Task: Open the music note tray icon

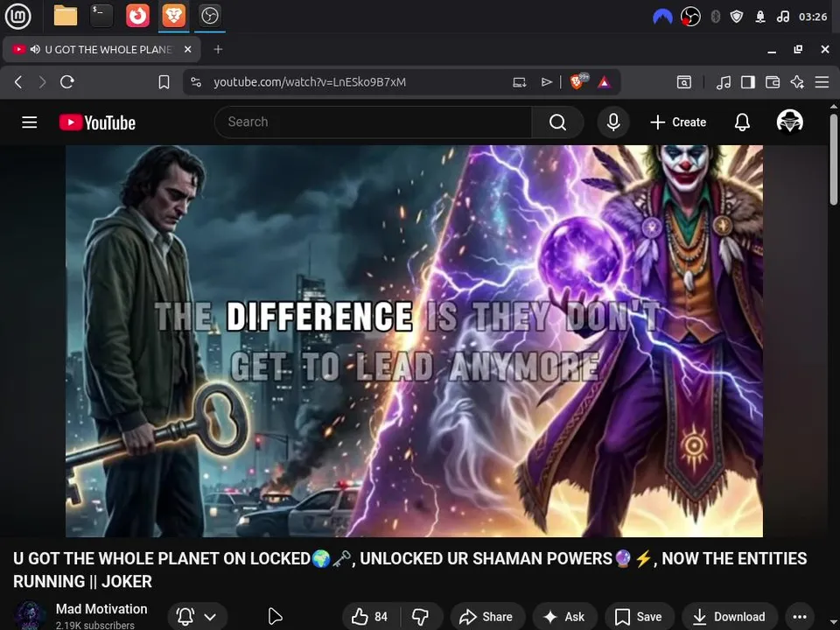Action: 782,17
